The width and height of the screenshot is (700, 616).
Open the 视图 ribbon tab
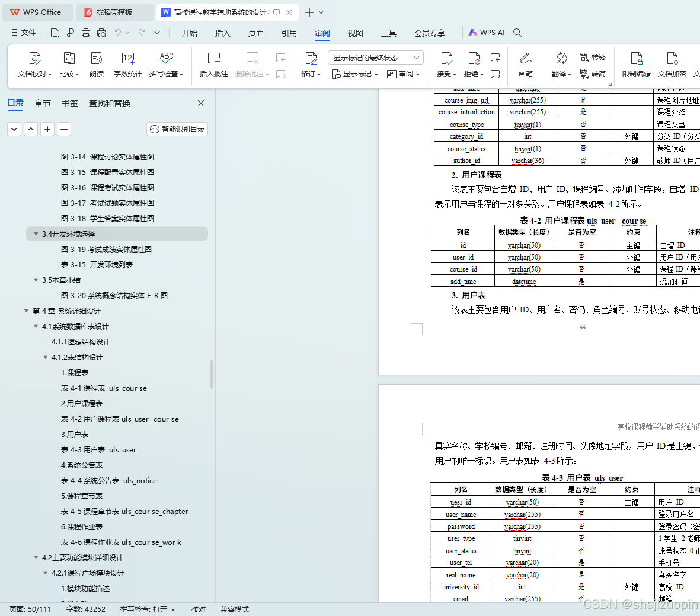[x=356, y=33]
